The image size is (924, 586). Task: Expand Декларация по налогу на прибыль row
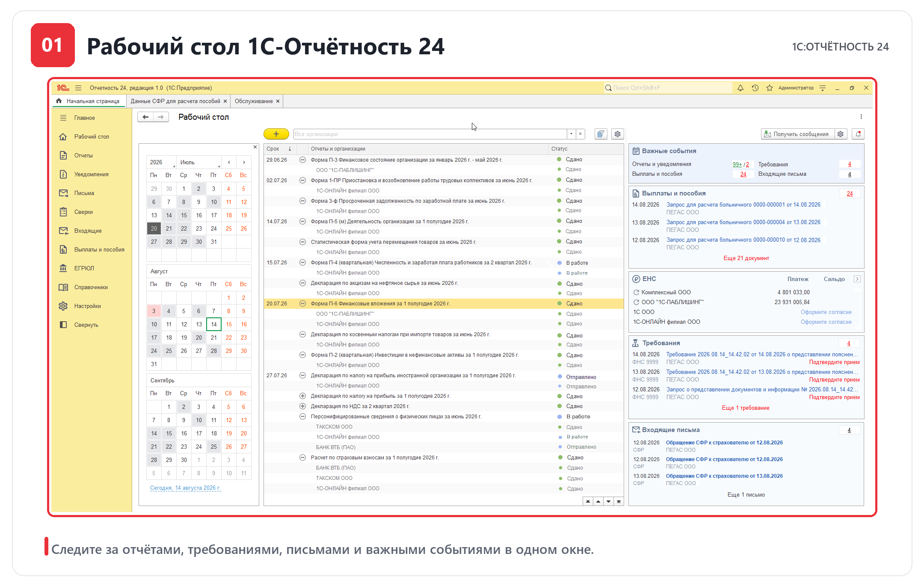(x=302, y=396)
